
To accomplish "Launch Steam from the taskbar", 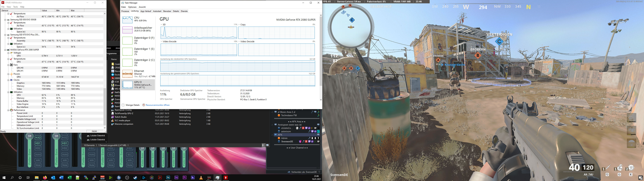I will point(135,177).
